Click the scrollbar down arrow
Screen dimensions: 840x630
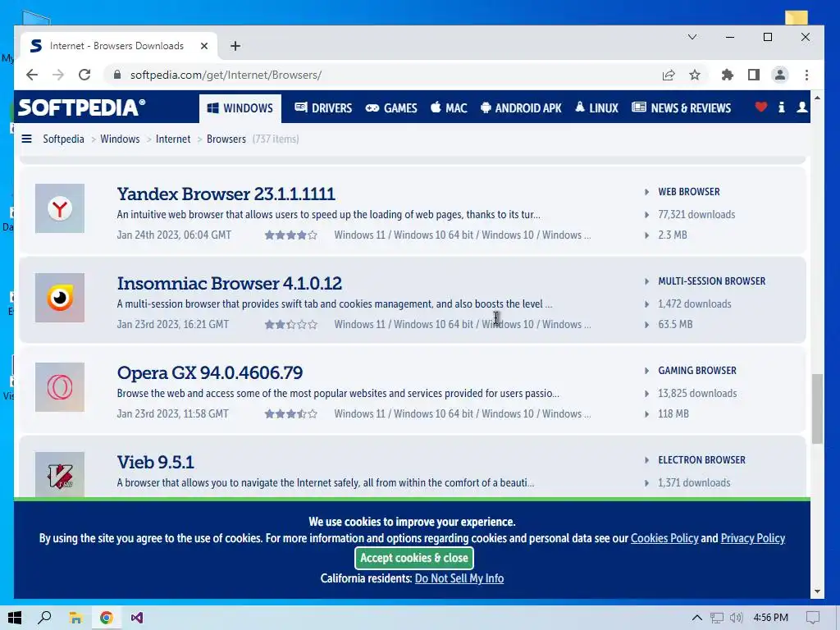point(817,591)
